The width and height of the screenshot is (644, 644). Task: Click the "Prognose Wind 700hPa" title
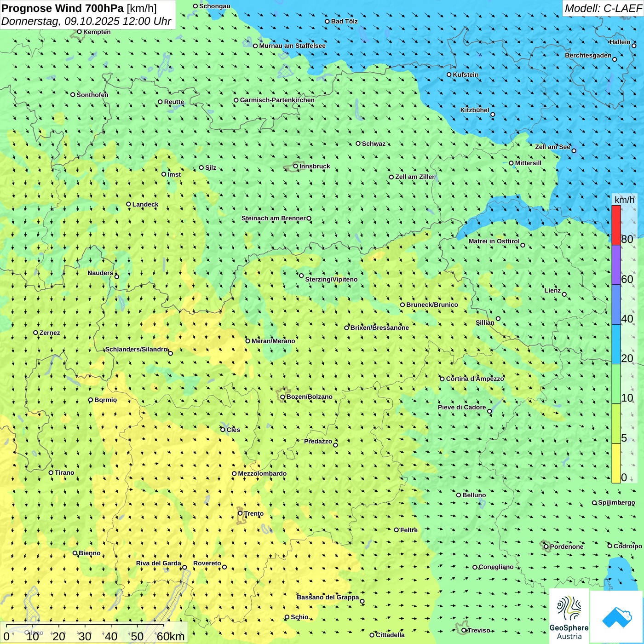[x=63, y=8]
